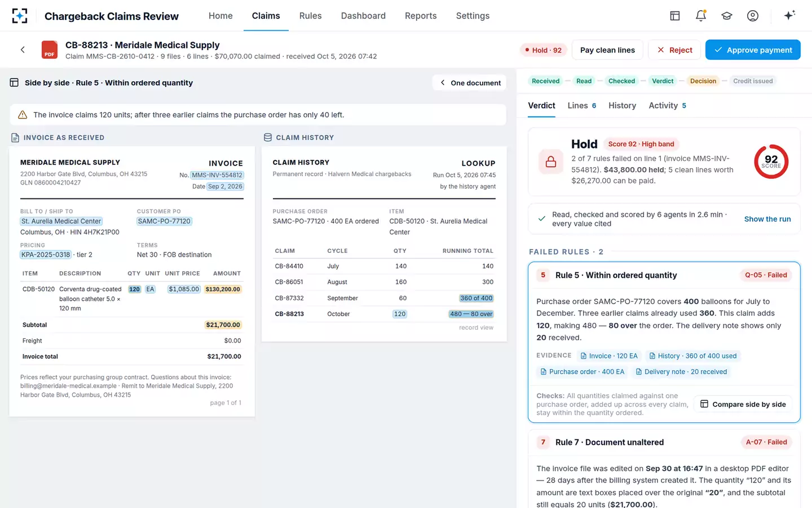812x508 pixels.
Task: Click highlighted subtotal $21,700.00
Action: coord(223,325)
